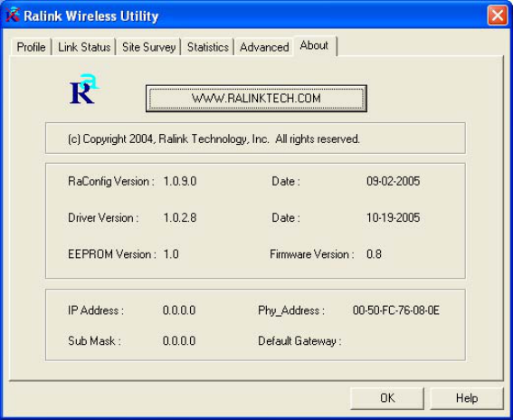Click the copyright 2004 Ralink Technology text

coord(214,139)
